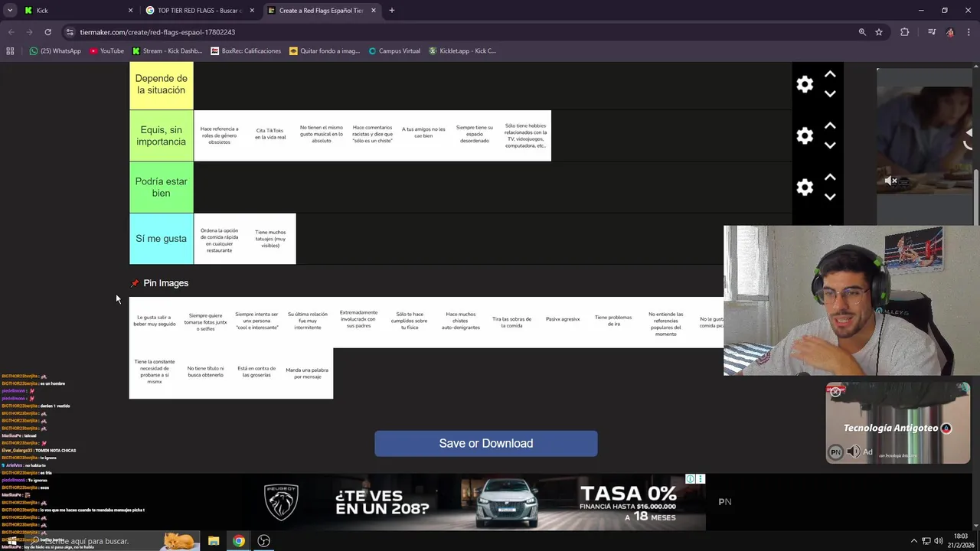This screenshot has width=980, height=551.
Task: Pick the 'Hace comentarios racistas' card
Action: (372, 135)
